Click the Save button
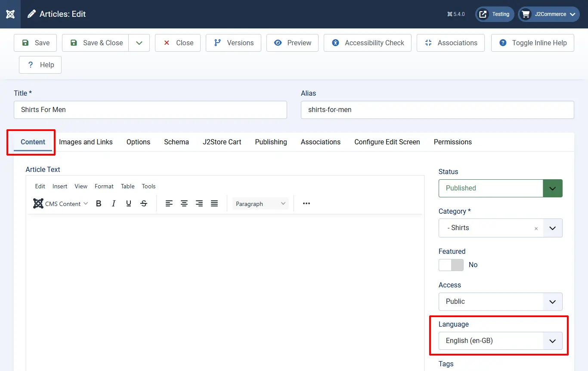This screenshot has height=371, width=588. pyautogui.click(x=35, y=43)
